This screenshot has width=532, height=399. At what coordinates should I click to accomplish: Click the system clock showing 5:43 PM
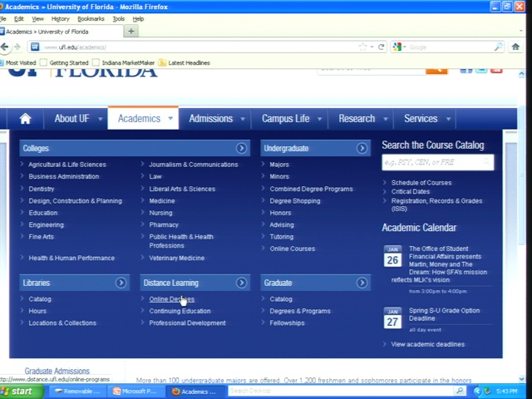click(506, 392)
